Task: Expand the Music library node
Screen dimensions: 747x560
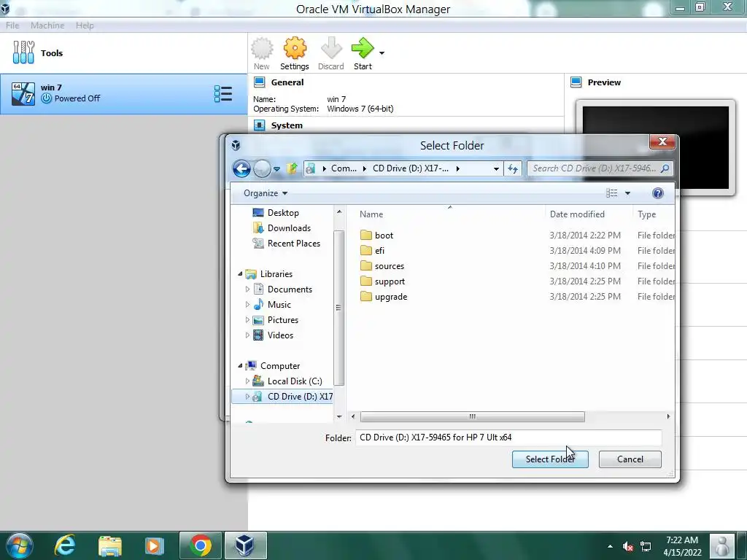Action: point(247,304)
